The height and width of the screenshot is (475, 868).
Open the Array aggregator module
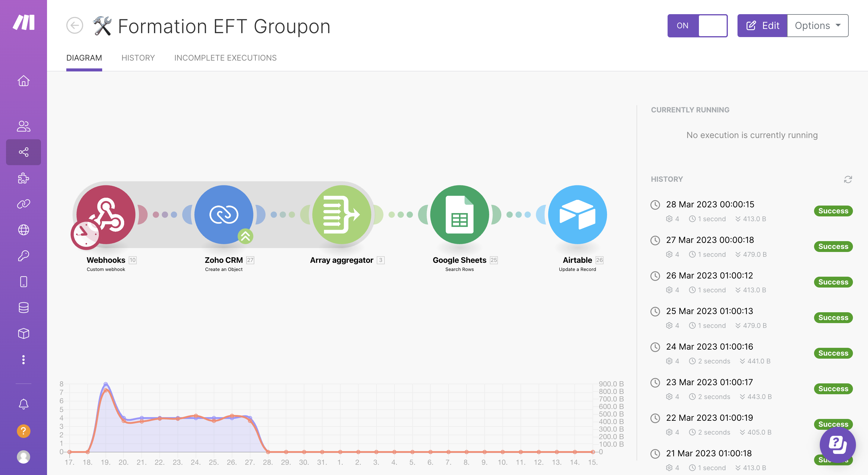[342, 215]
